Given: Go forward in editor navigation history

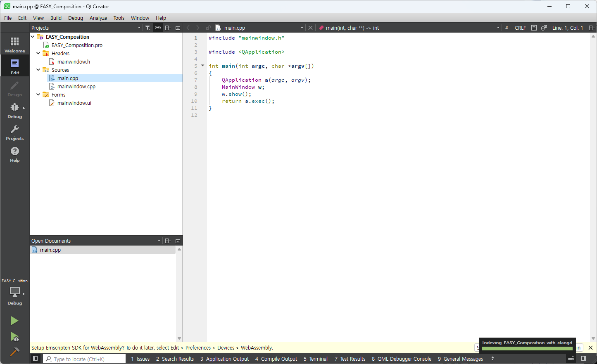Looking at the screenshot, I should click(x=198, y=28).
